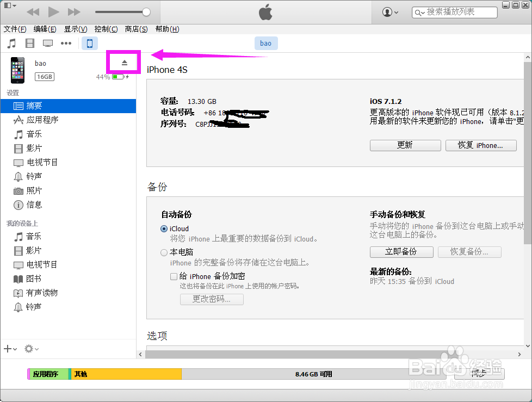The image size is (532, 402).
Task: Click the horizontal scrollbar right arrow
Action: pyautogui.click(x=519, y=355)
